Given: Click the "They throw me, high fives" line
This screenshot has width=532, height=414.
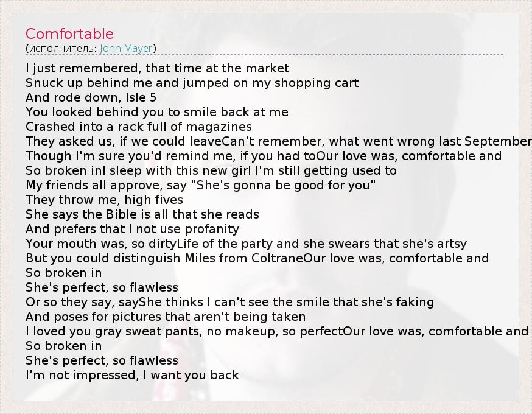Looking at the screenshot, I should click(x=104, y=200).
